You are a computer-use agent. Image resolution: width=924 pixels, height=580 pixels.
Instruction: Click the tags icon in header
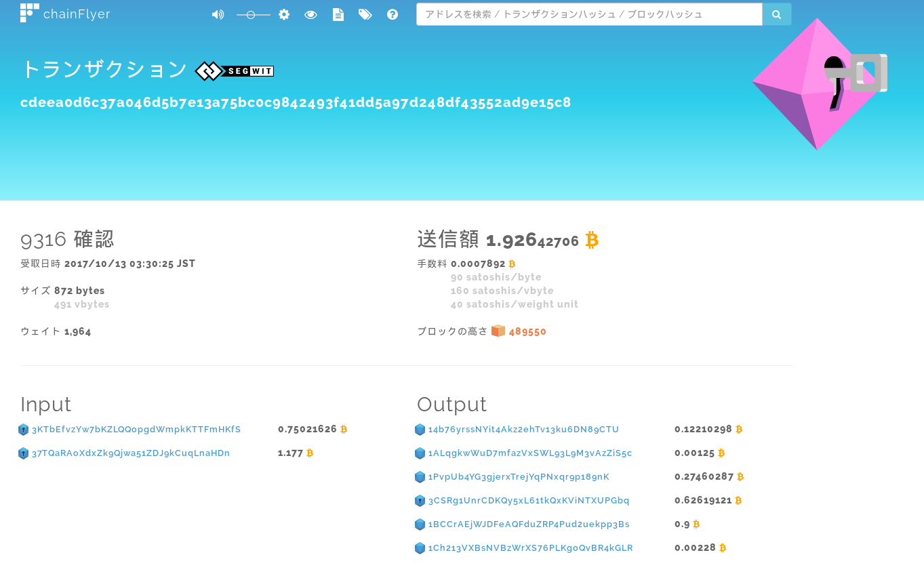(x=365, y=14)
